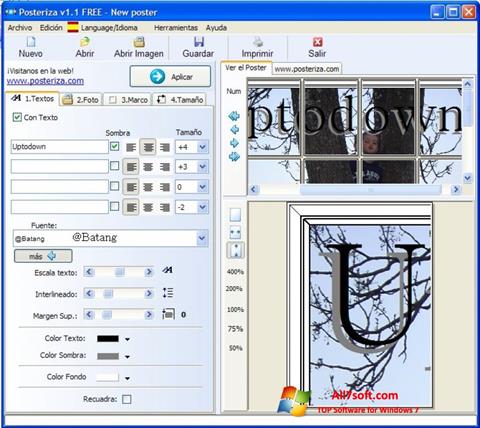Open the Color Texto dropdown arrow
The image size is (480, 428).
[127, 339]
